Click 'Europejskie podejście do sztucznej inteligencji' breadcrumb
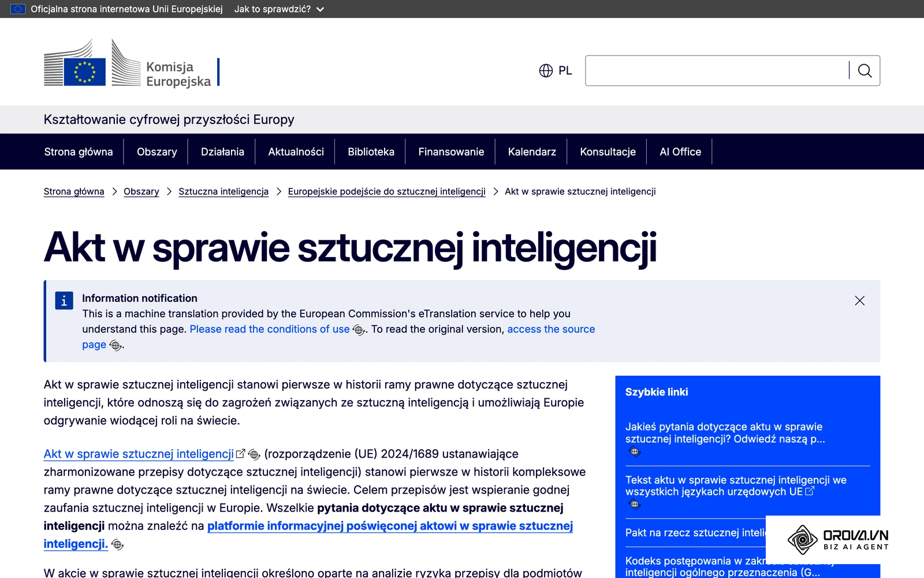The image size is (924, 578). [x=386, y=191]
